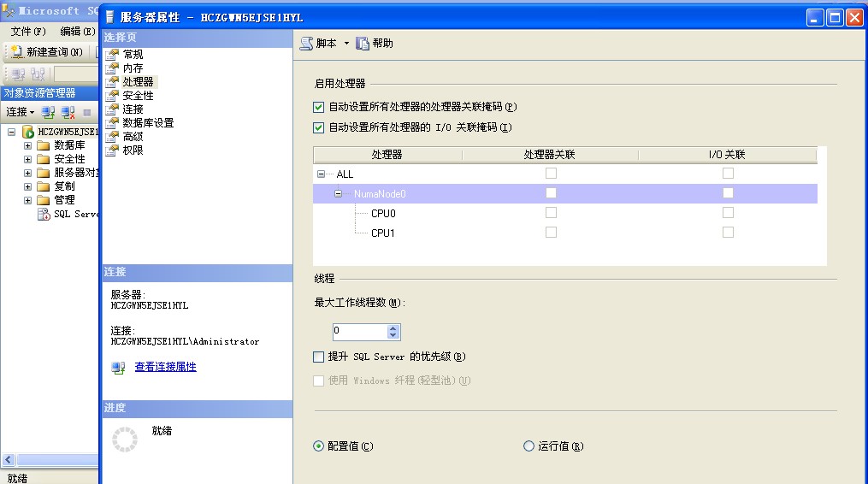Screen dimensions: 868x484
Task: Toggle 自动设置所有处理器的 I/O 关联掩码 checkbox
Action: pos(318,128)
